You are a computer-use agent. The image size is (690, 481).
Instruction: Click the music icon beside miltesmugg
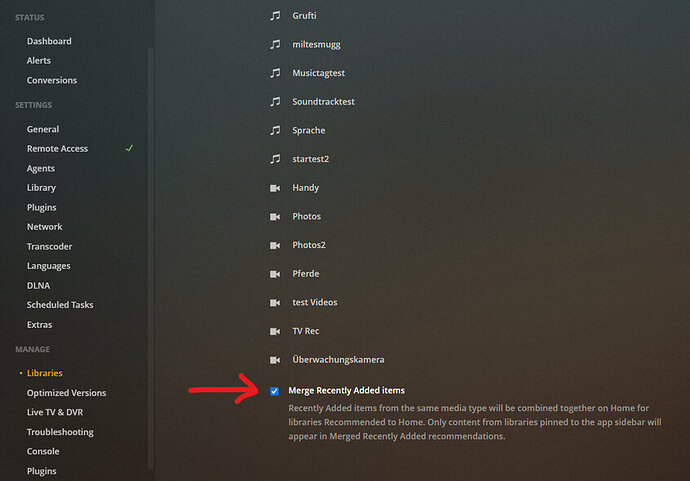pyautogui.click(x=275, y=44)
